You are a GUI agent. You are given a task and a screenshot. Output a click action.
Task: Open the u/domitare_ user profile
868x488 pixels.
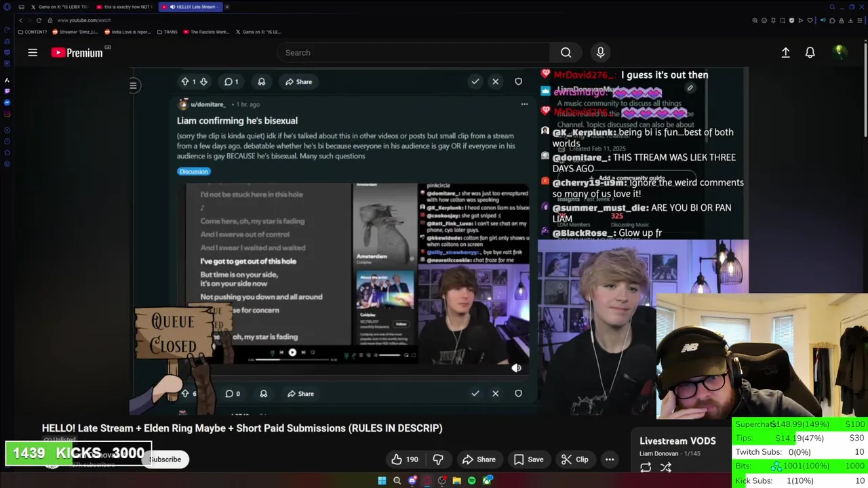208,104
